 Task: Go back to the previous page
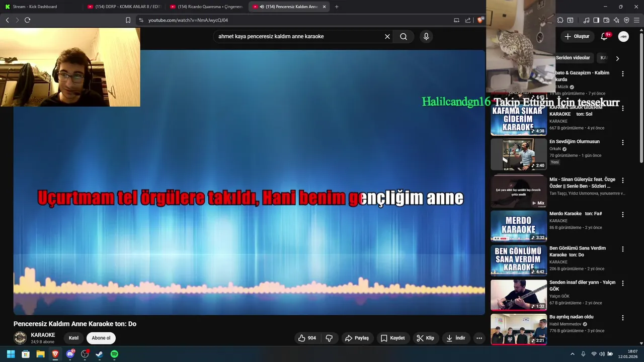[x=8, y=20]
